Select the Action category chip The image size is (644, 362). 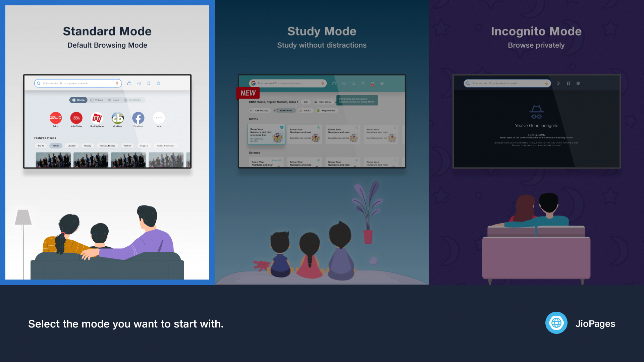[x=56, y=146]
